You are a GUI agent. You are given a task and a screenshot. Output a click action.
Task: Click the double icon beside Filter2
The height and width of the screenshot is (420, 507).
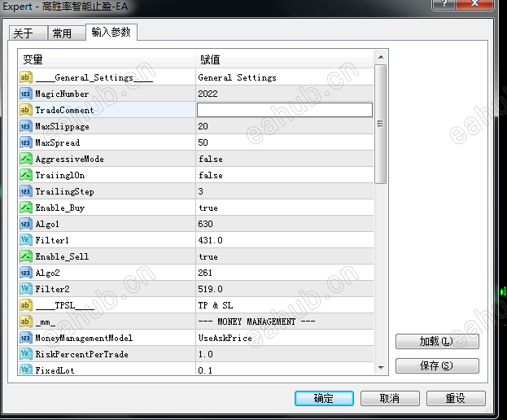[x=26, y=289]
